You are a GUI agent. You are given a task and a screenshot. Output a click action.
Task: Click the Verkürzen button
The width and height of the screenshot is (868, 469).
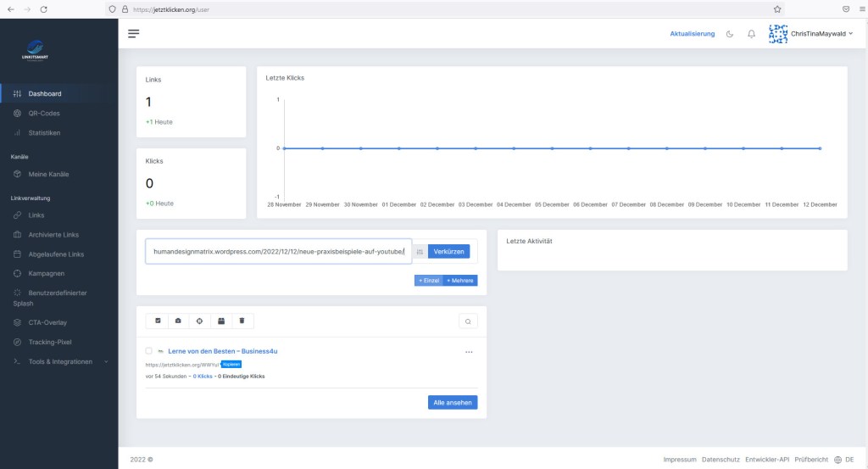pos(448,252)
